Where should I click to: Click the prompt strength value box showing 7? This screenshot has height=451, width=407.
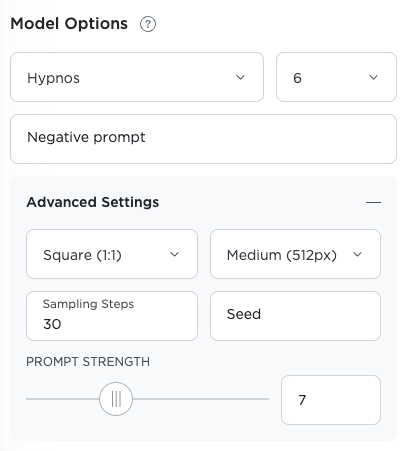tap(331, 400)
